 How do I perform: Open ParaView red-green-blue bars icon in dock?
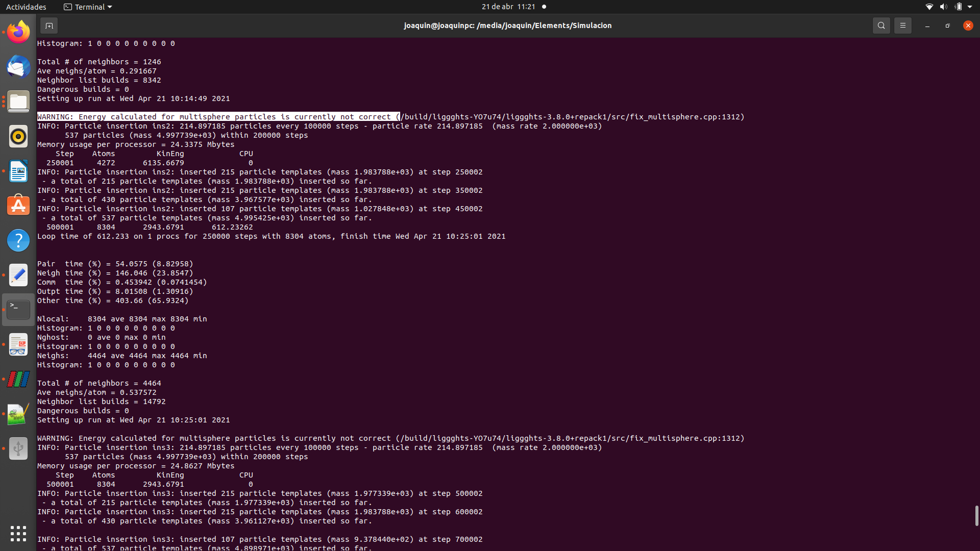coord(18,379)
